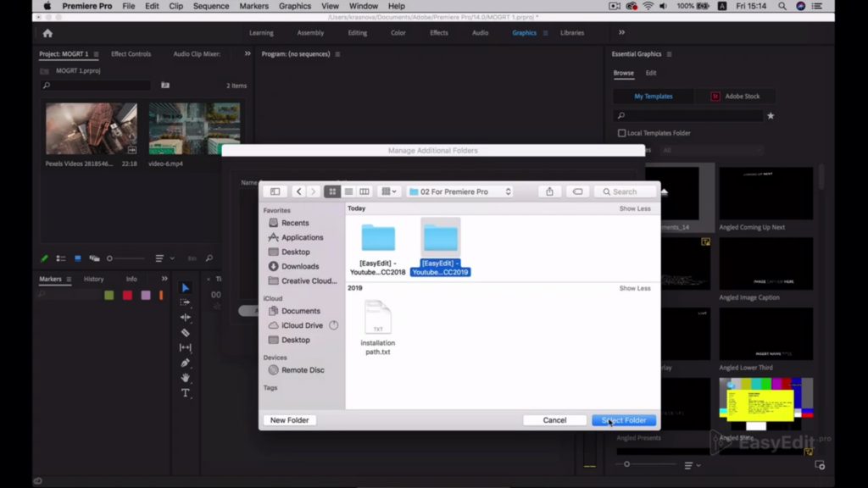This screenshot has width=868, height=488.
Task: Toggle sidebar in file dialog
Action: 275,191
